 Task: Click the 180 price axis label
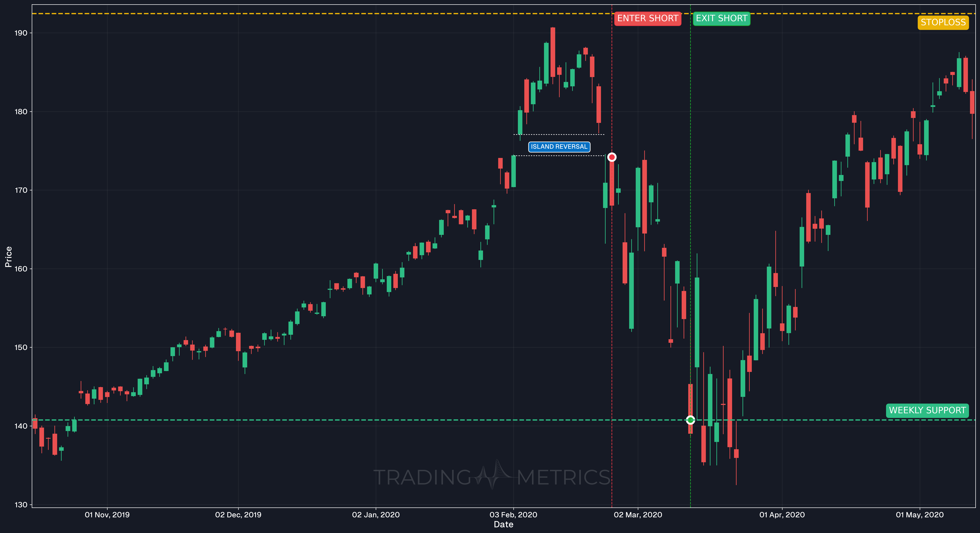coord(21,112)
